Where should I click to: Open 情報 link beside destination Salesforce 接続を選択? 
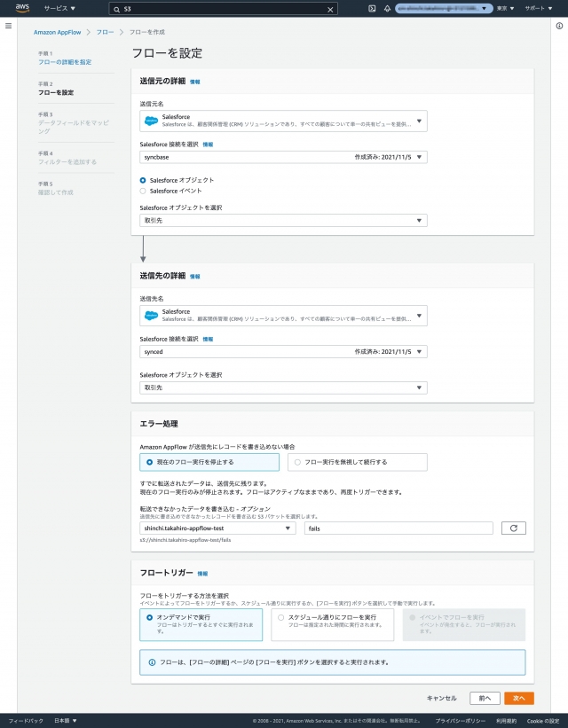[x=208, y=339]
